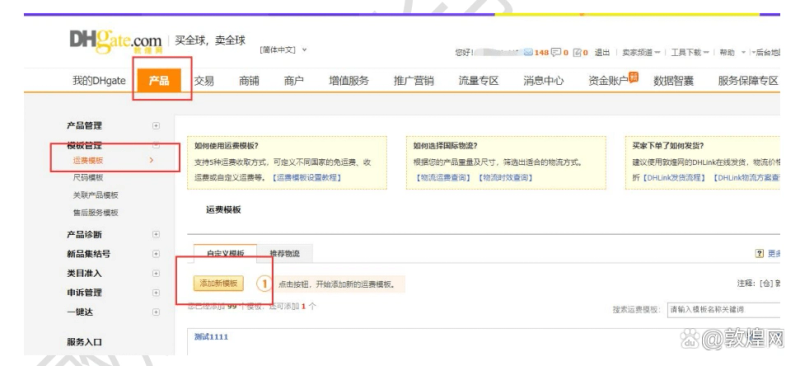
Task: Go to 我的DHgate in the navigation bar
Action: (99, 81)
